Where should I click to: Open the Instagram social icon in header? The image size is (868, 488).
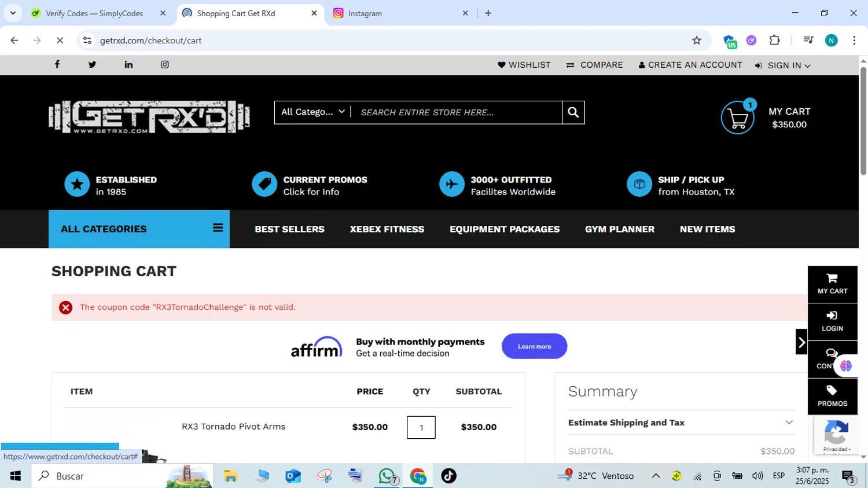(165, 64)
